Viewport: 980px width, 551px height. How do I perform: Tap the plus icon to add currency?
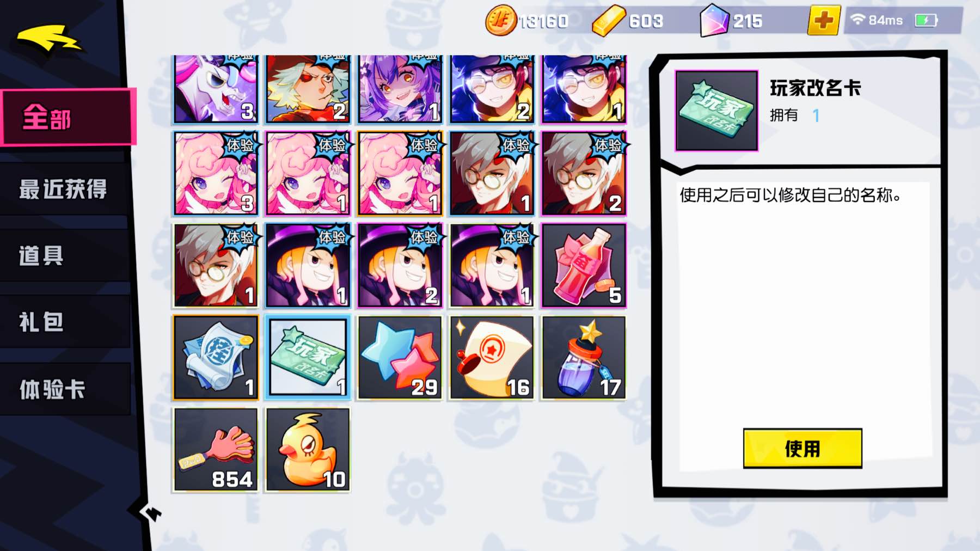point(824,21)
